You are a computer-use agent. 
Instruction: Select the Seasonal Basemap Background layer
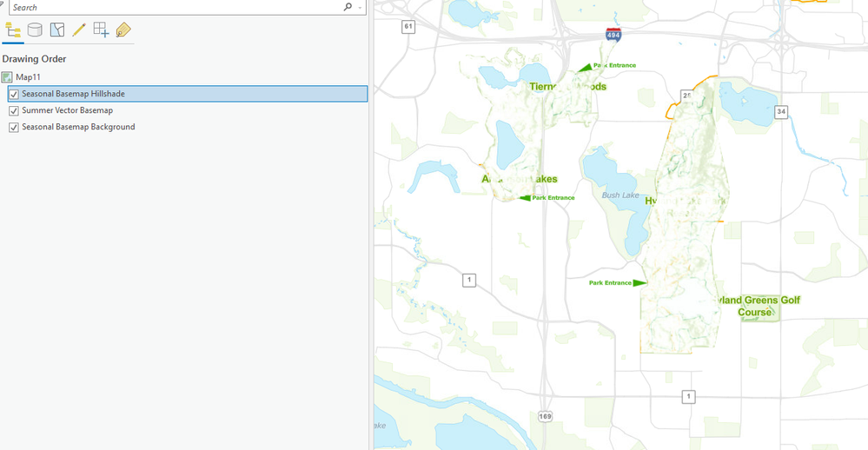tap(78, 127)
